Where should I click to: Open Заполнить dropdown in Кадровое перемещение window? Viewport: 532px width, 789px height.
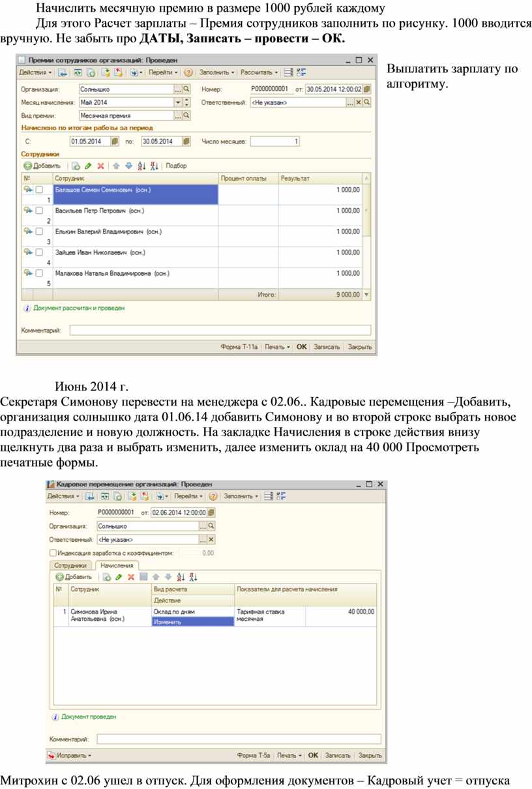[x=241, y=496]
